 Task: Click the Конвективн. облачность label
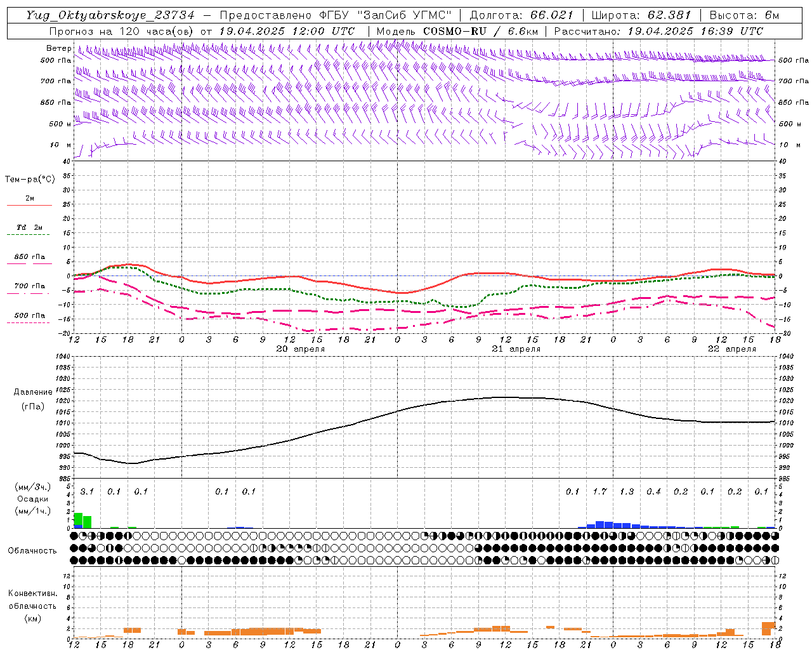32,600
